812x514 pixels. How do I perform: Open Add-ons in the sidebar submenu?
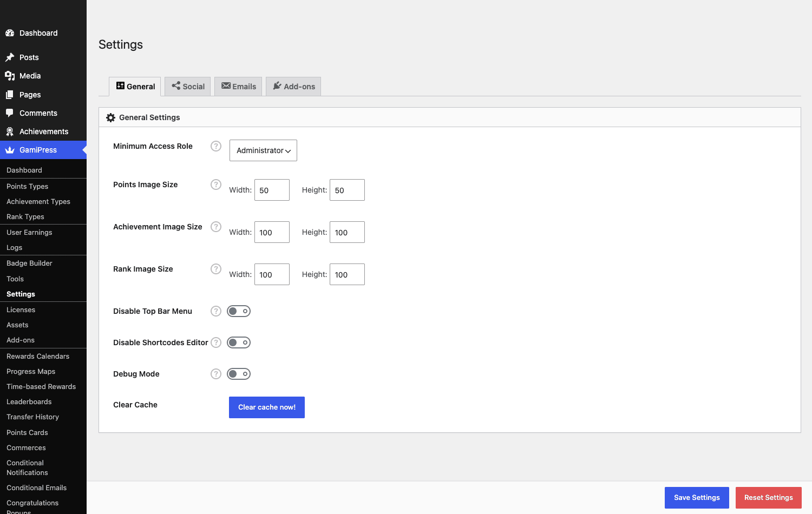(43, 340)
